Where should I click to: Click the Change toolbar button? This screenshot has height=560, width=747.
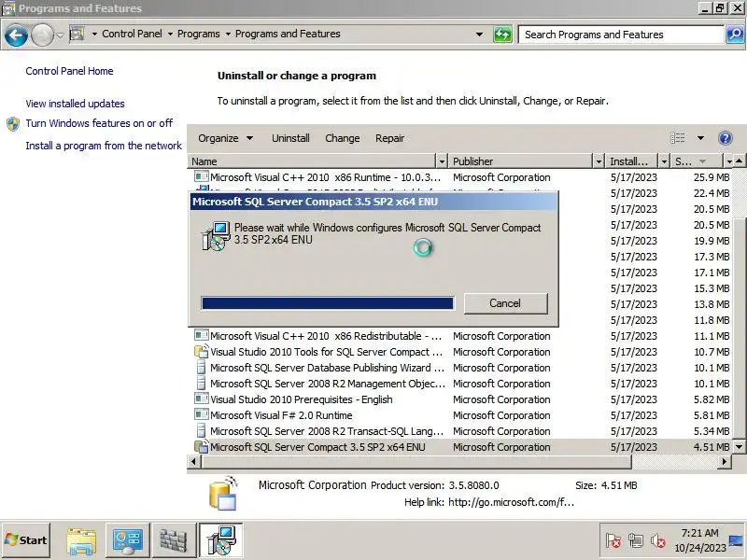point(342,138)
